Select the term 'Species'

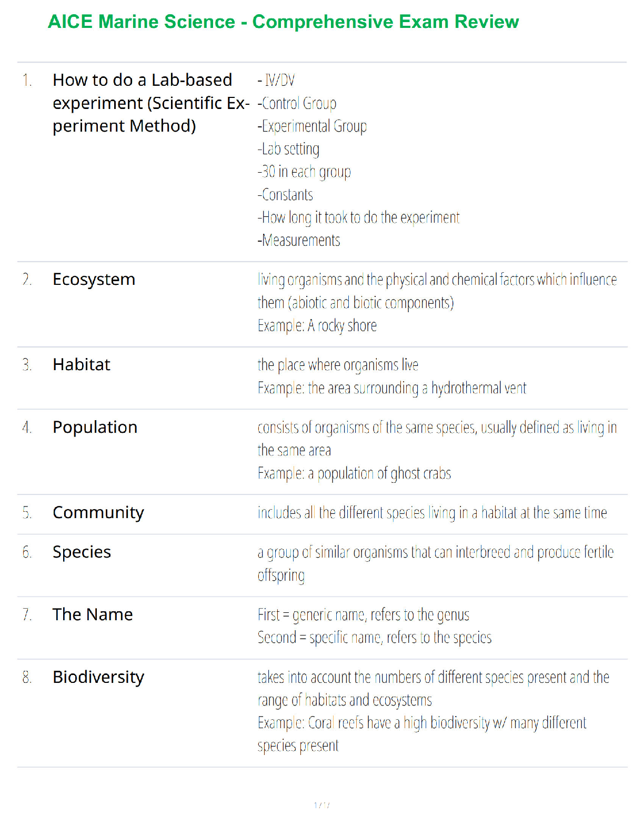click(82, 552)
